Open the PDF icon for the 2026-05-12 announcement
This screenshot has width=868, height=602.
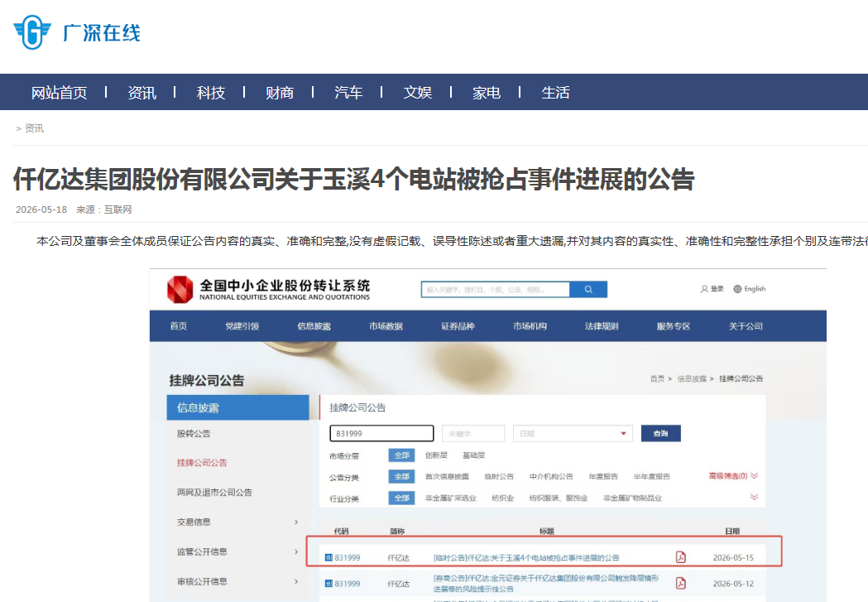pyautogui.click(x=681, y=583)
